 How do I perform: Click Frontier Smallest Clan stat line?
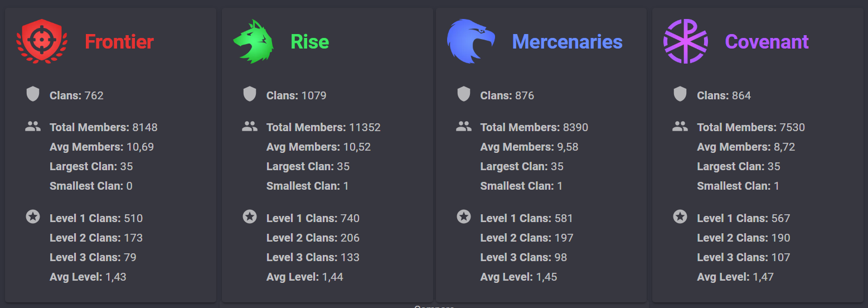pos(91,186)
